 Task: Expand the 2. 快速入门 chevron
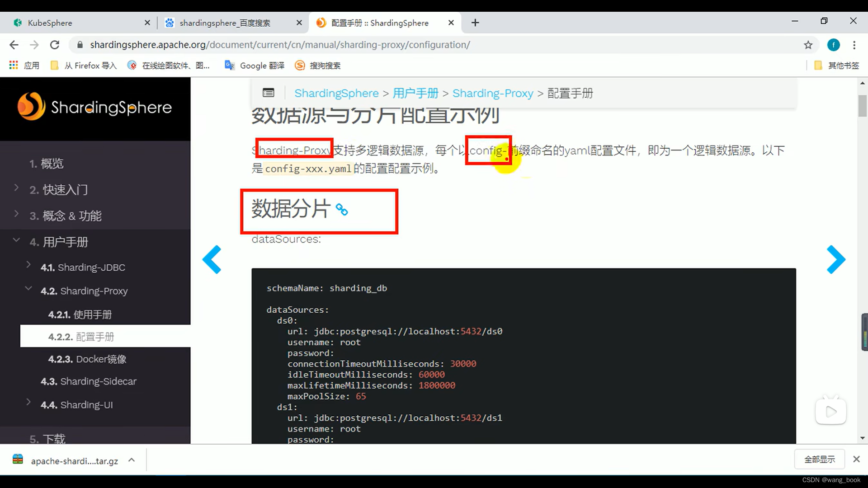[16, 188]
